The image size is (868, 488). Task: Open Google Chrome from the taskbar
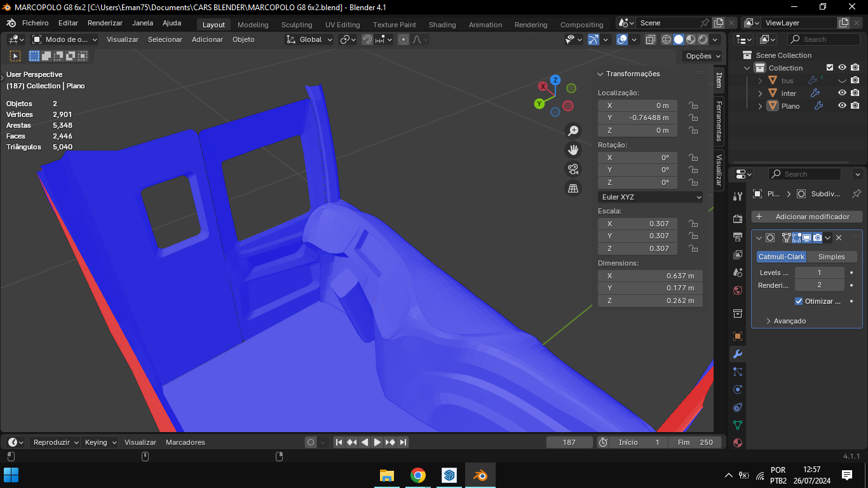point(417,475)
